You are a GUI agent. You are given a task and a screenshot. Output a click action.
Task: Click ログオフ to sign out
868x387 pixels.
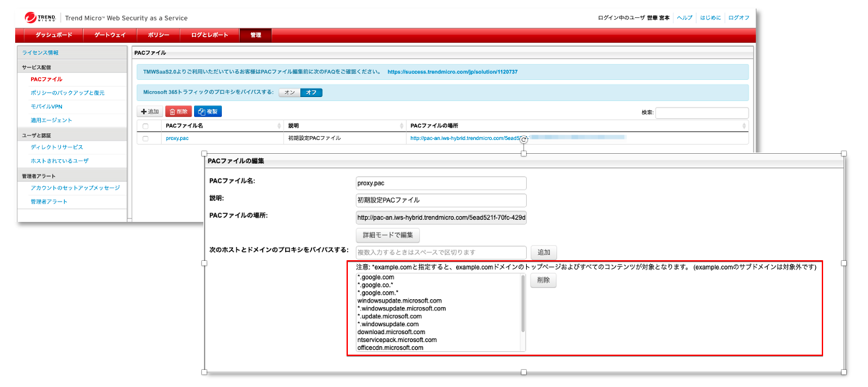tap(739, 18)
